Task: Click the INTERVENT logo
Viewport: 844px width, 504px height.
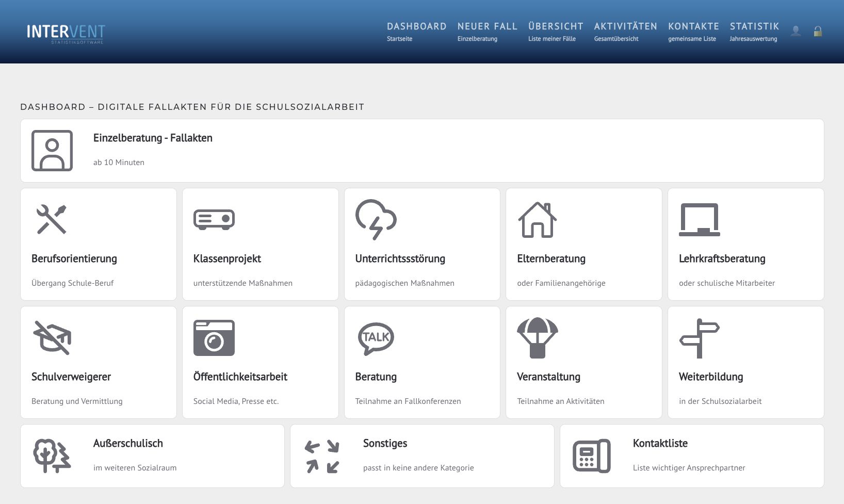Action: [x=65, y=34]
